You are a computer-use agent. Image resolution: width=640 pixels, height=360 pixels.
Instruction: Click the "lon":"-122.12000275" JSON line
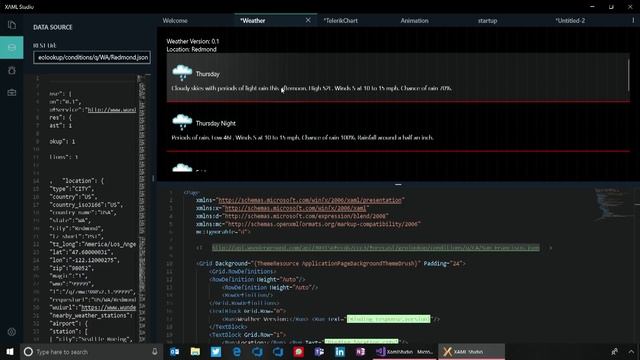(x=84, y=260)
